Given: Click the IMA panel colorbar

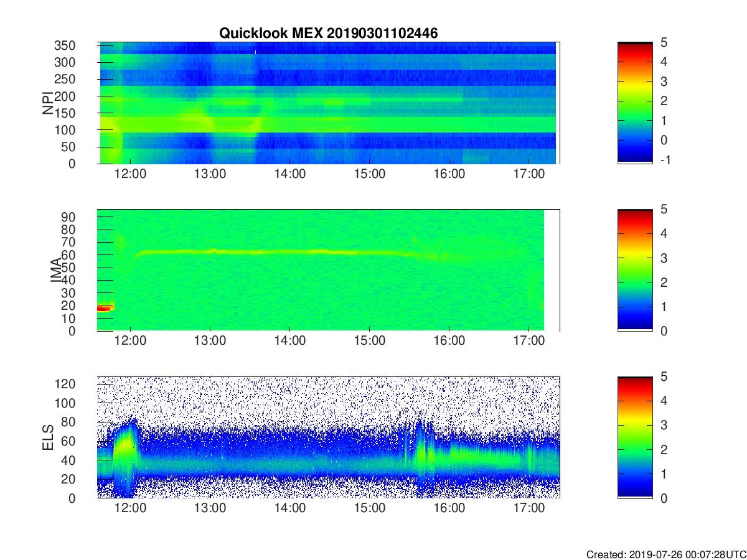Looking at the screenshot, I should [635, 270].
